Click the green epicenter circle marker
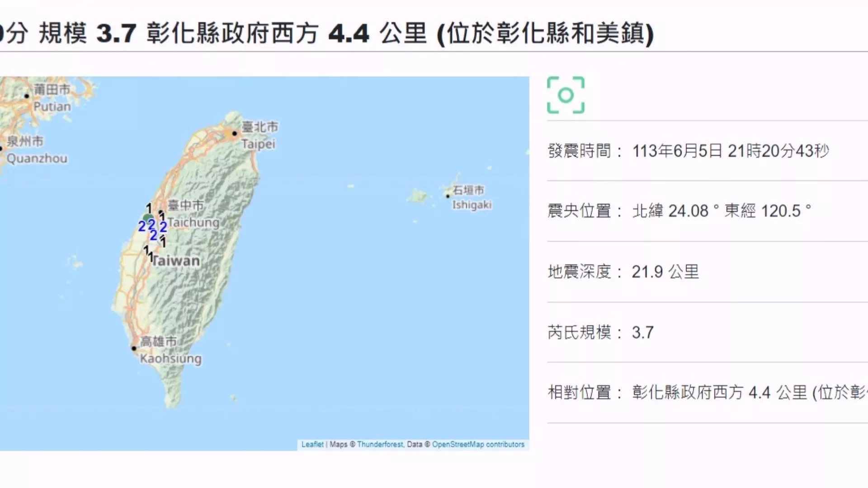This screenshot has height=488, width=868. tap(147, 218)
